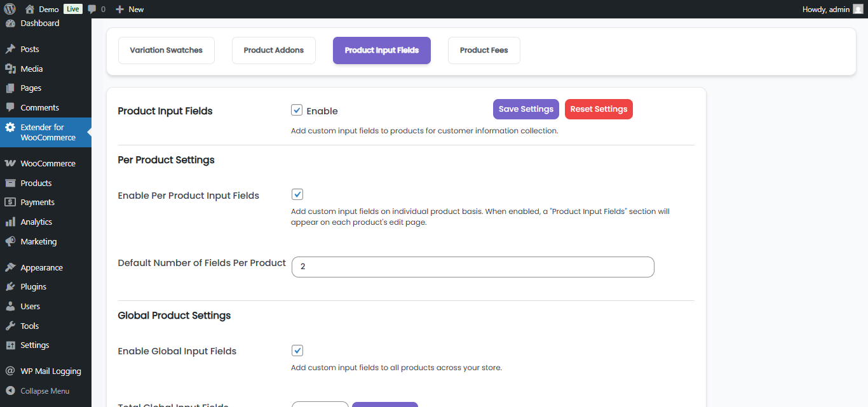Switch to the Variation Swatches tab
Screen dimensions: 868x407
tap(166, 50)
